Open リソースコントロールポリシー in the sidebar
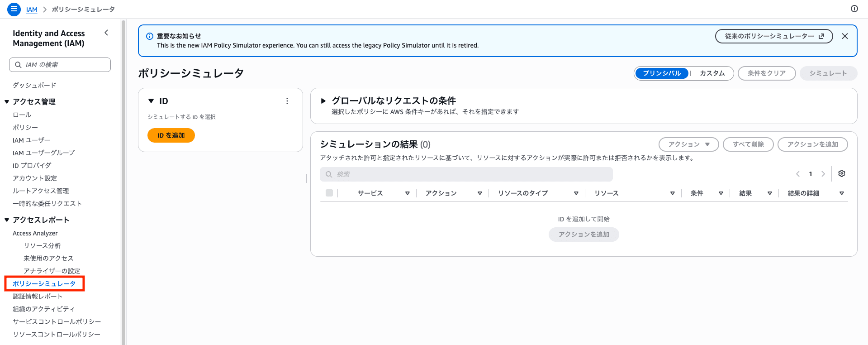The image size is (868, 345). (x=57, y=335)
